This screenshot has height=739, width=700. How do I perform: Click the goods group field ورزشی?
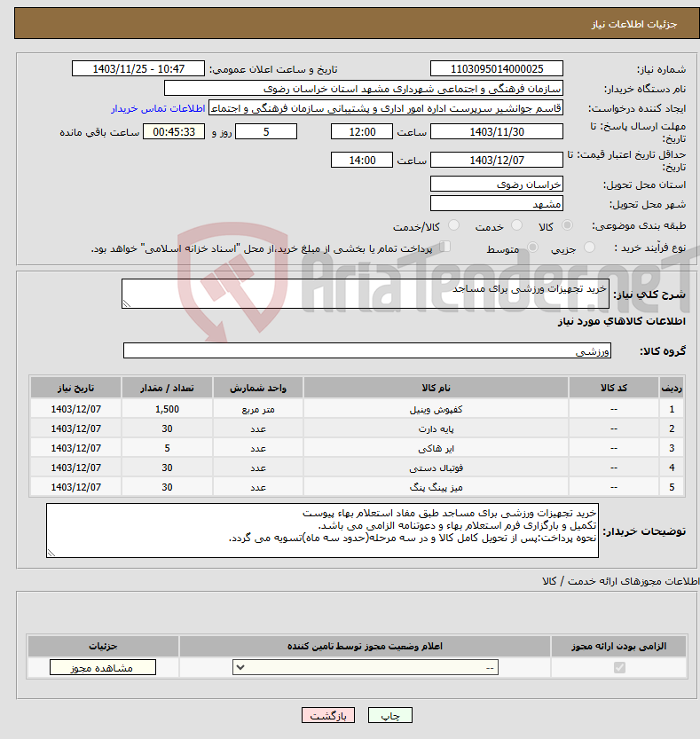tap(367, 350)
